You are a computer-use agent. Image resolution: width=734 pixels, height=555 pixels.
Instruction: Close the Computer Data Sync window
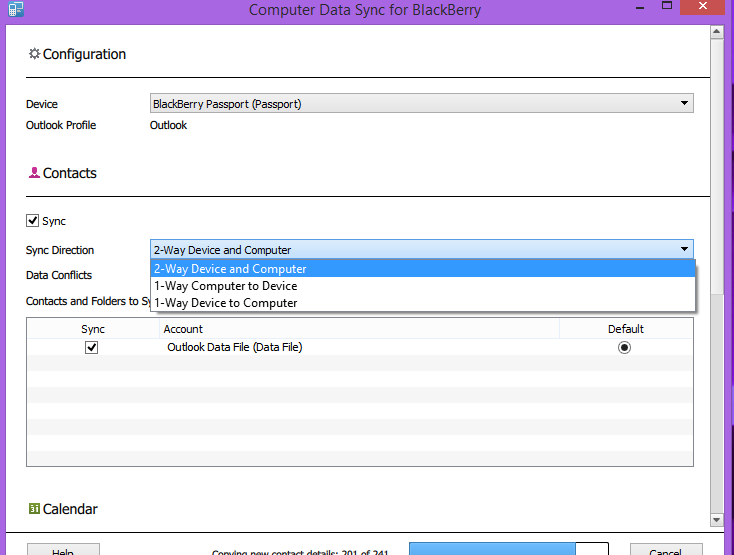pyautogui.click(x=703, y=6)
